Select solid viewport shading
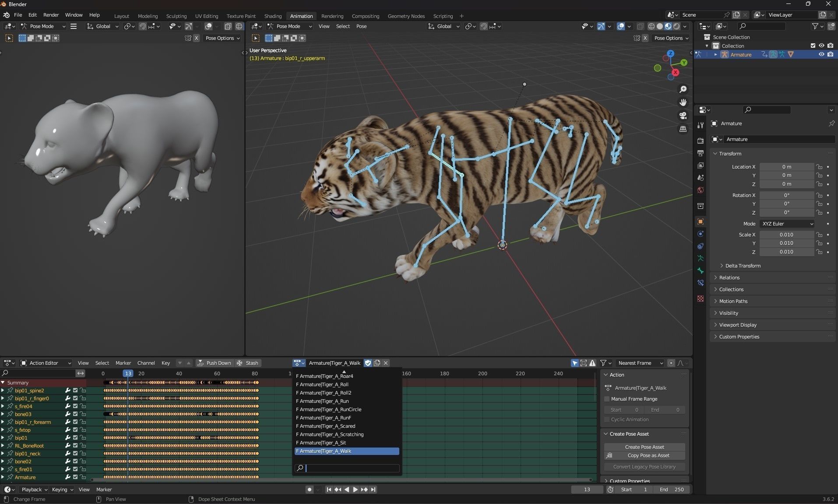 click(660, 26)
